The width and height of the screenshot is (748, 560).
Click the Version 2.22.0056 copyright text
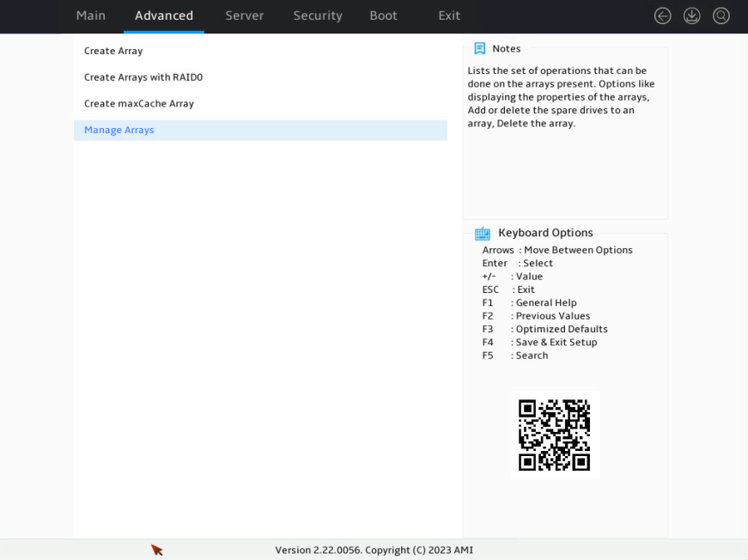coord(374,550)
